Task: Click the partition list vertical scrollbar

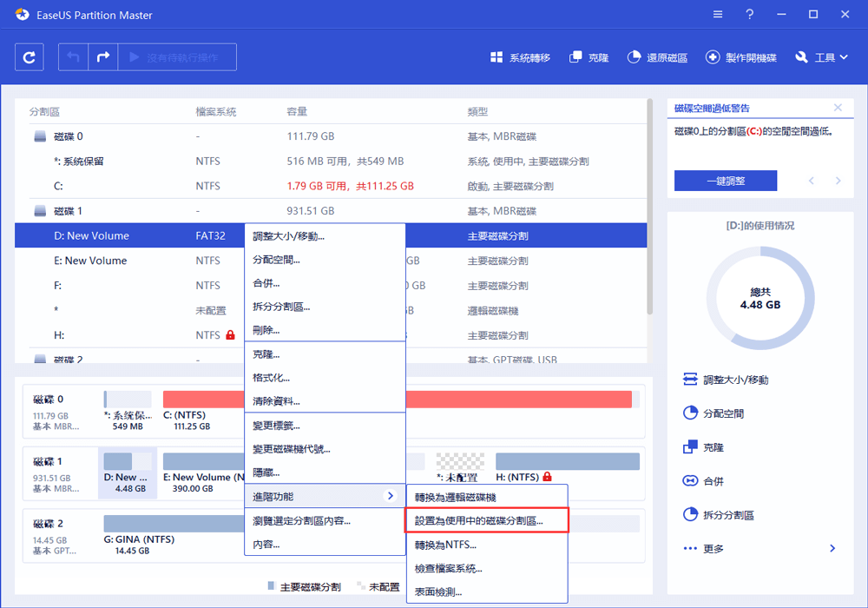Action: pos(649,207)
